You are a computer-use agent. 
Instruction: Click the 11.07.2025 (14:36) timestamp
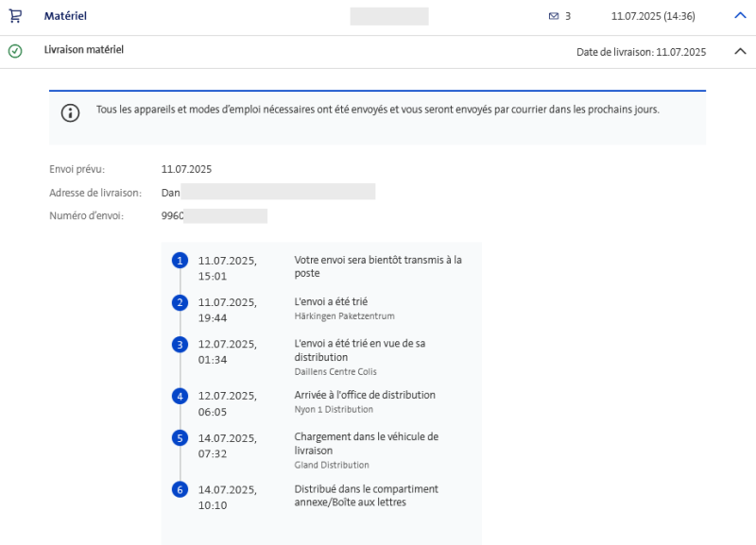(653, 16)
